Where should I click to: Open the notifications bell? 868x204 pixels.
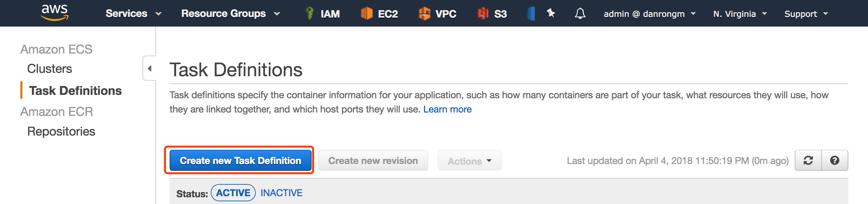pyautogui.click(x=580, y=14)
